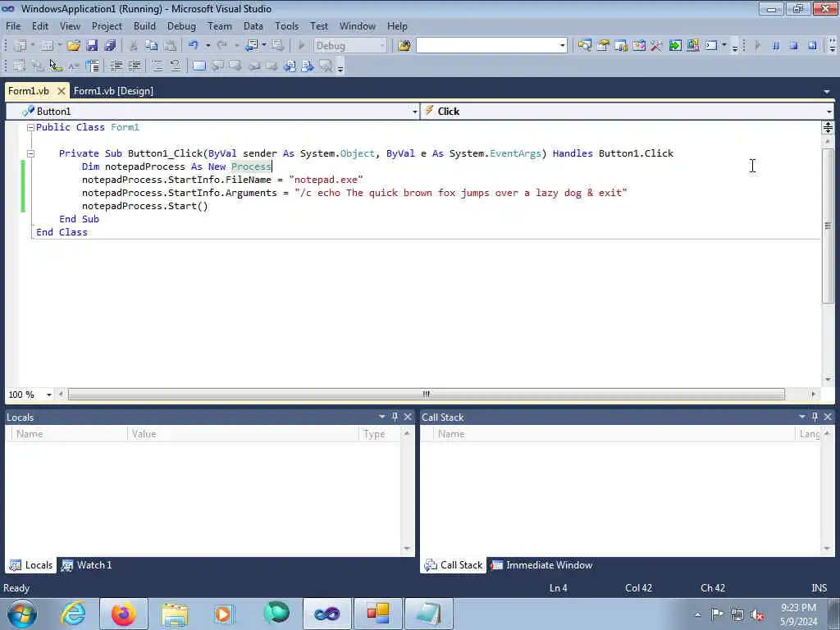This screenshot has height=630, width=840.
Task: Open Find in Files using binoculars icon
Action: (404, 46)
